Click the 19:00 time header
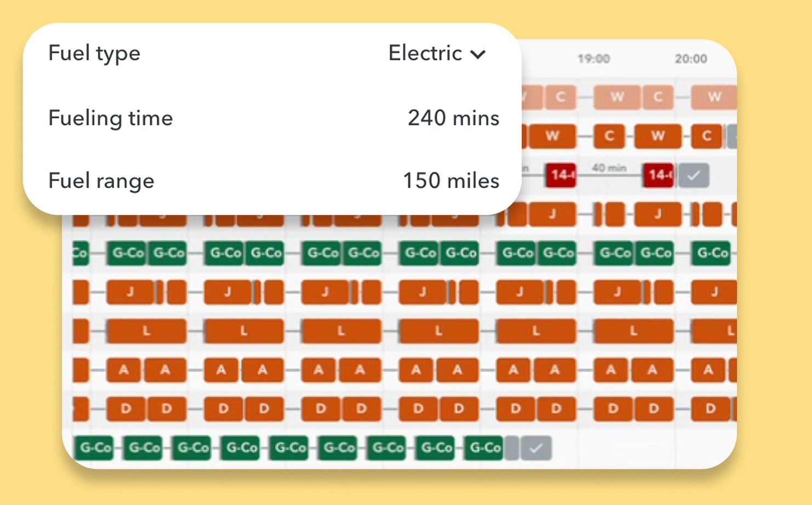812x505 pixels. (593, 59)
